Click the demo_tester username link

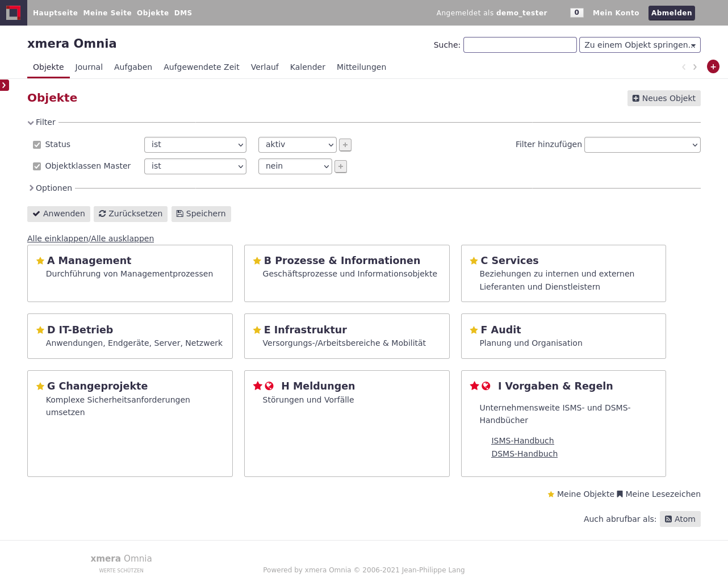(522, 12)
